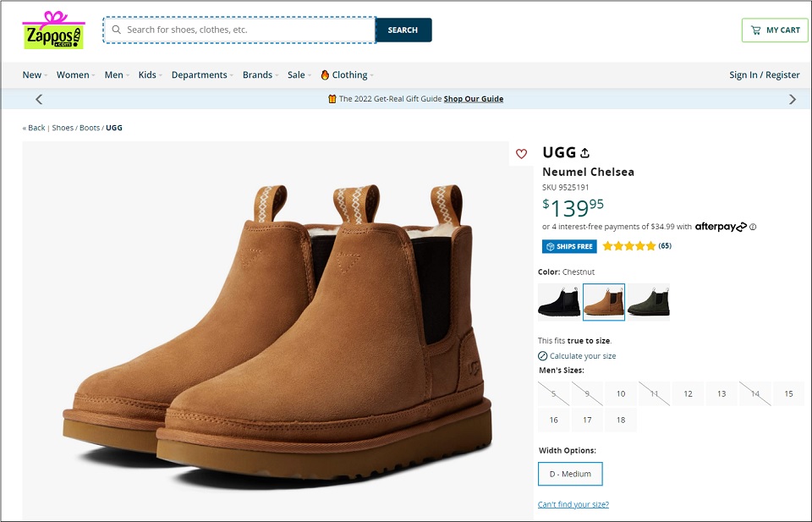Select men's size 10

pyautogui.click(x=620, y=393)
